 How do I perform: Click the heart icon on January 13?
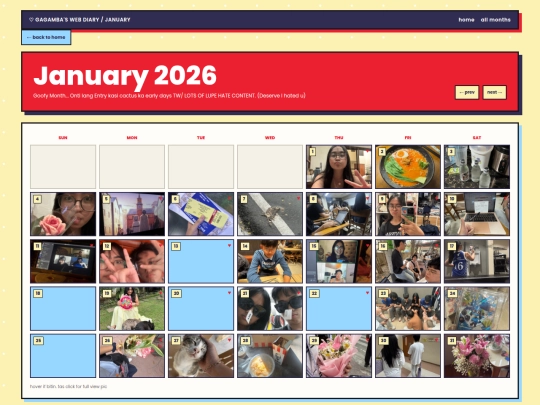229,246
